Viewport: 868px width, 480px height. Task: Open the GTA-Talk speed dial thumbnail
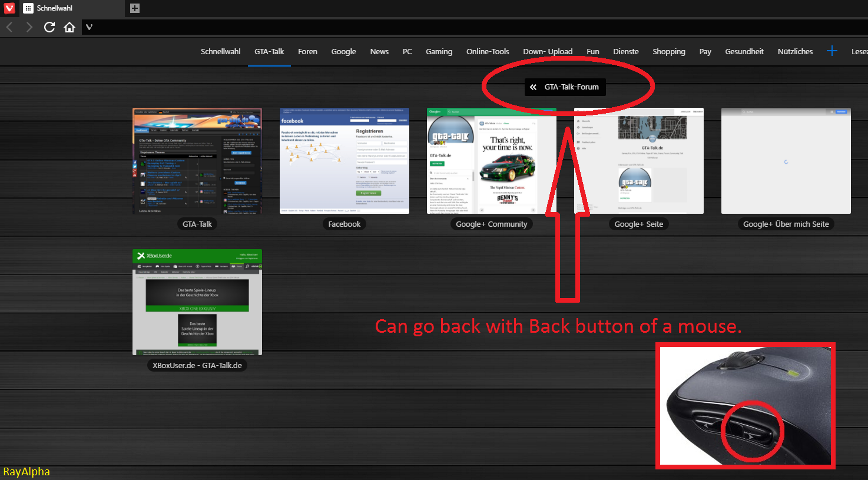[197, 161]
